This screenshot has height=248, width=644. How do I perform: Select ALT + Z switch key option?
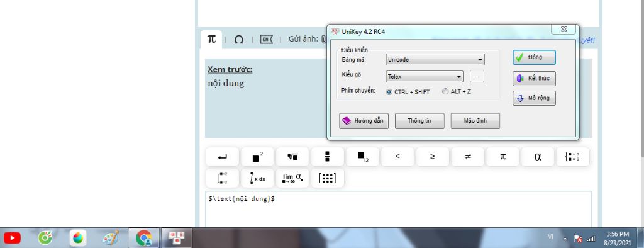[457, 92]
